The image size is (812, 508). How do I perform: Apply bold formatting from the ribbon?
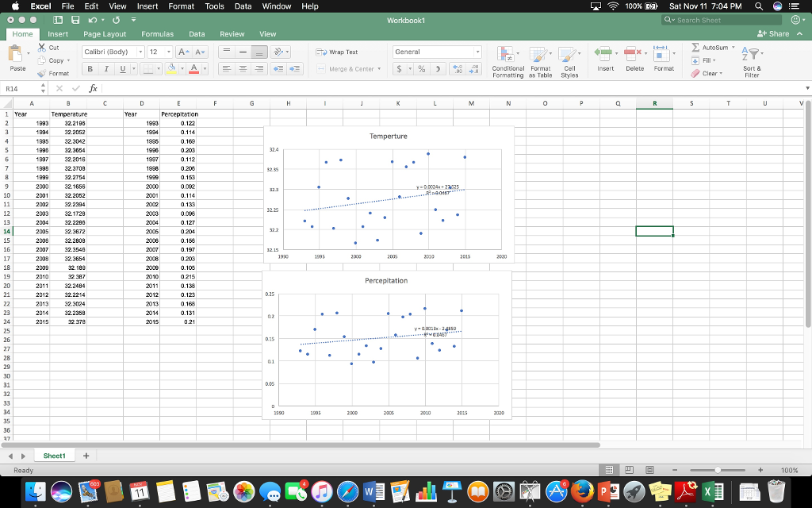90,68
